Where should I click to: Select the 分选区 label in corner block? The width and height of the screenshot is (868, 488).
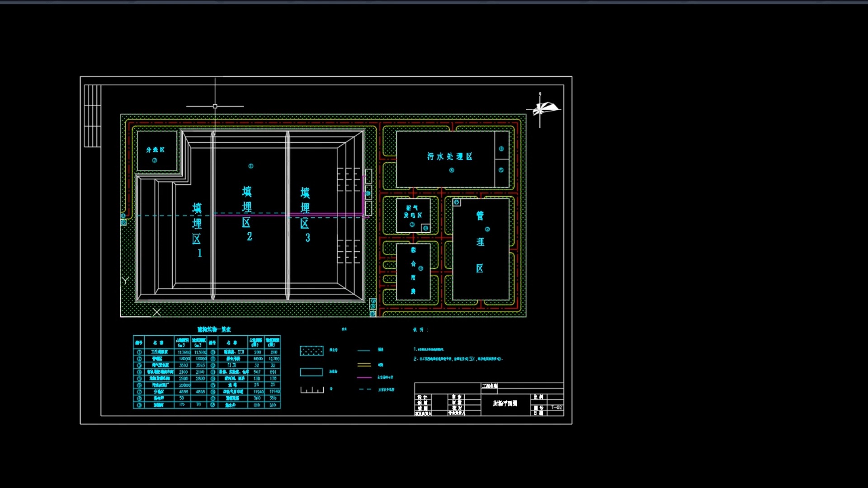click(155, 150)
